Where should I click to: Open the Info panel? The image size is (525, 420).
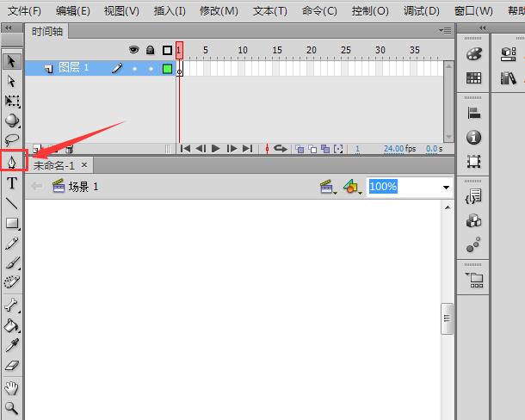tap(473, 138)
